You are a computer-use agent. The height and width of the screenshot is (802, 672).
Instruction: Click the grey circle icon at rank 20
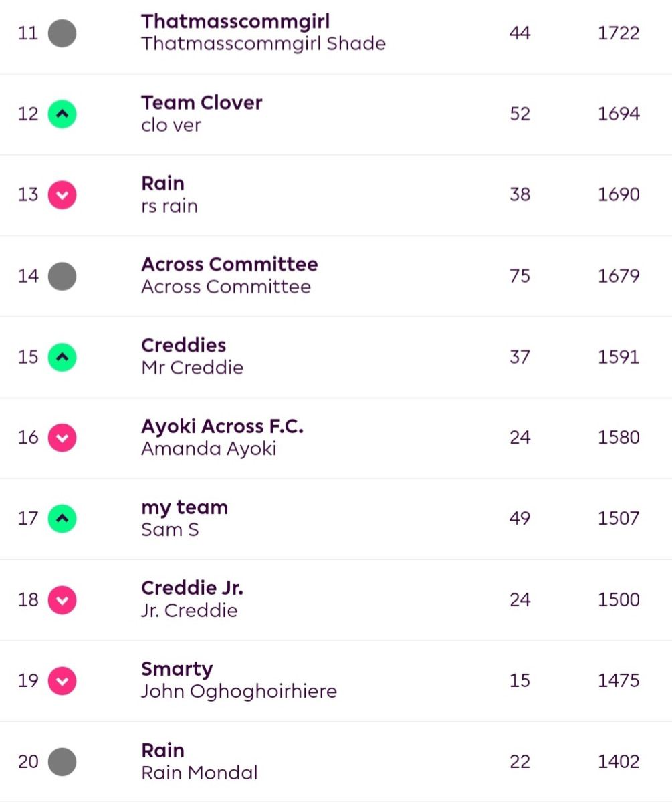point(62,761)
